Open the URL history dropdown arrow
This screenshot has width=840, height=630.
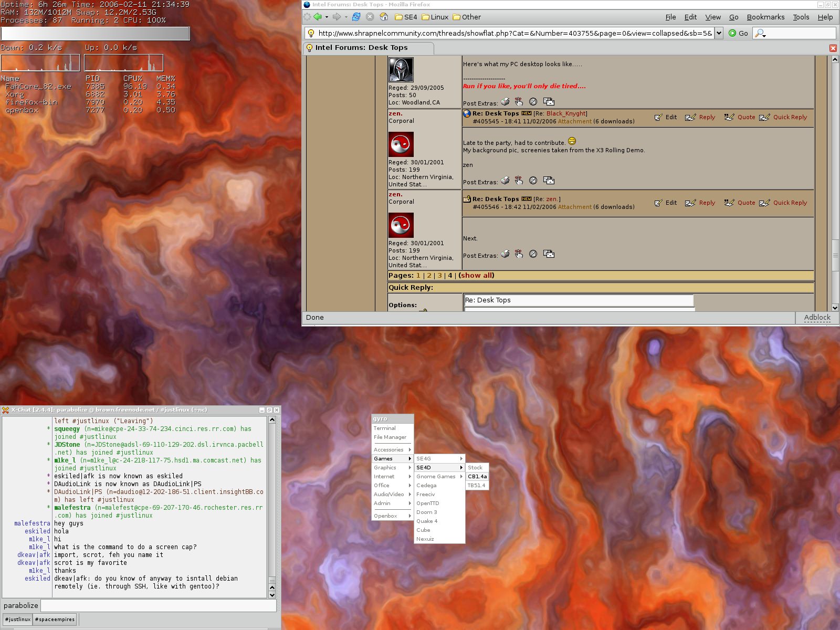(719, 33)
